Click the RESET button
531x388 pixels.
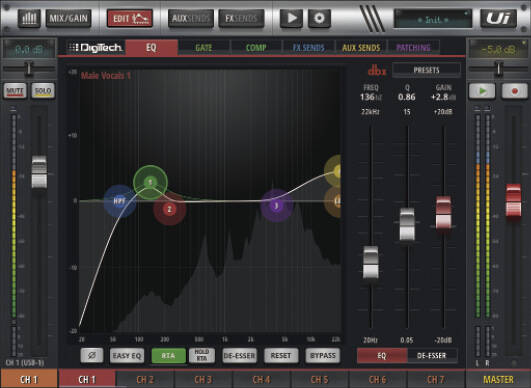click(281, 355)
